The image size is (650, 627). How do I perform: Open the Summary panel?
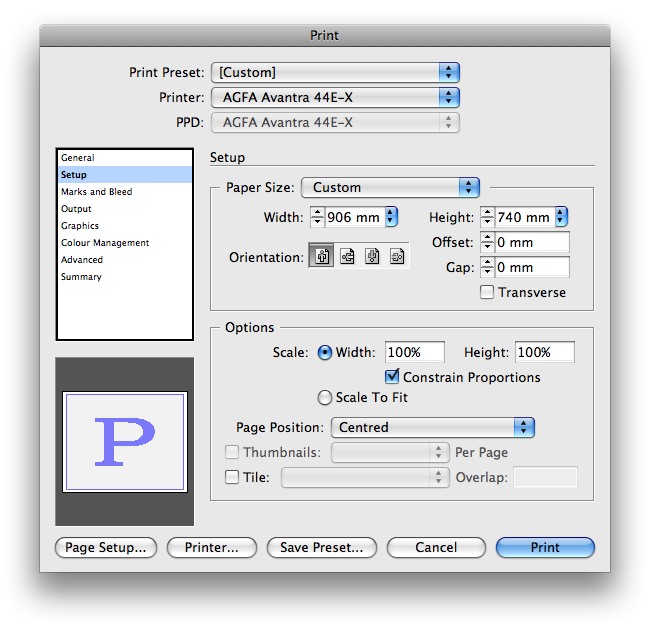[x=125, y=277]
